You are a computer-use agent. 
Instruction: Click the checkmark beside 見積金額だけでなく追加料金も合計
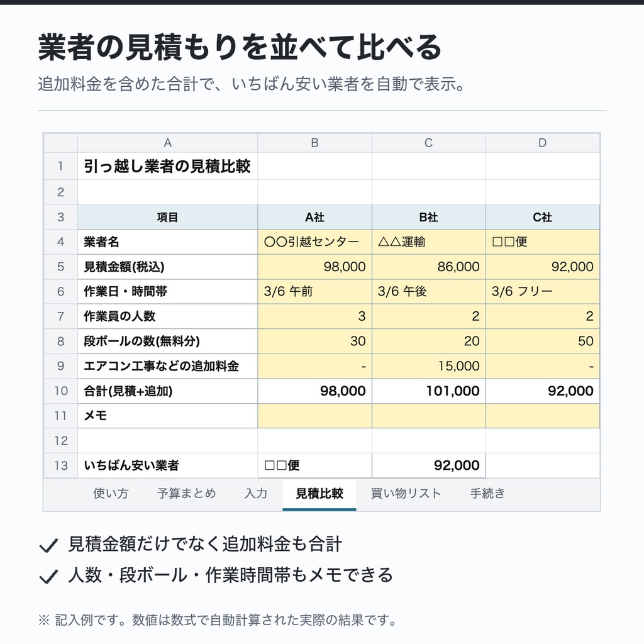pos(48,545)
